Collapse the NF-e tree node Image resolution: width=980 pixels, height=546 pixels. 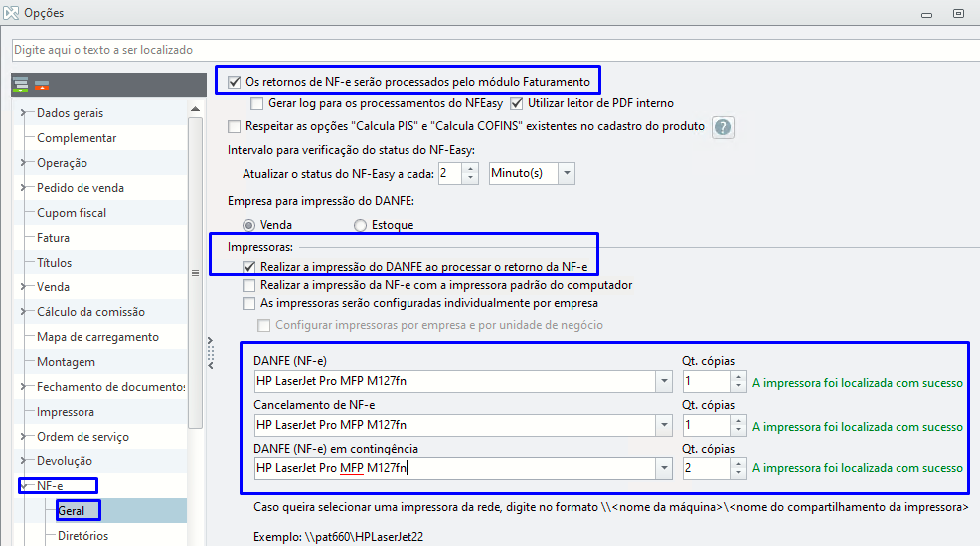click(23, 486)
